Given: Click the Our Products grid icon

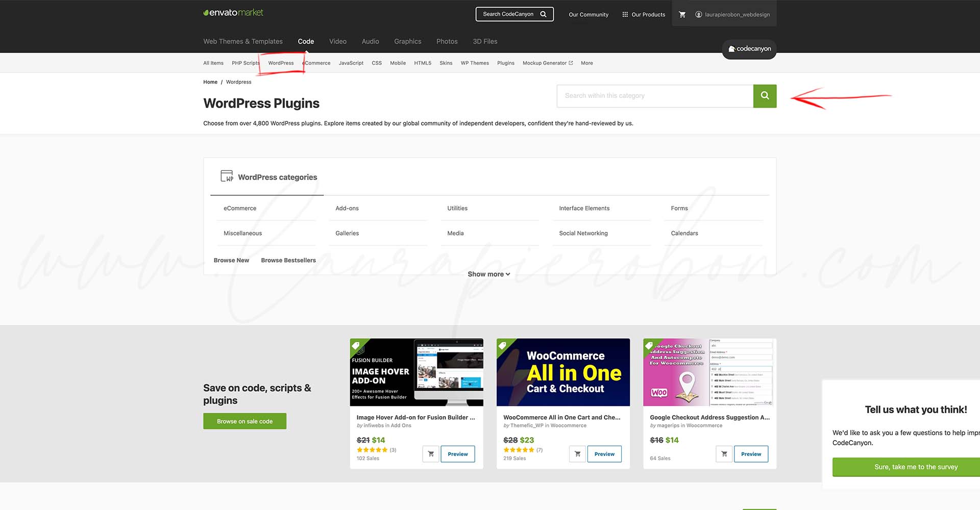Looking at the screenshot, I should tap(625, 14).
